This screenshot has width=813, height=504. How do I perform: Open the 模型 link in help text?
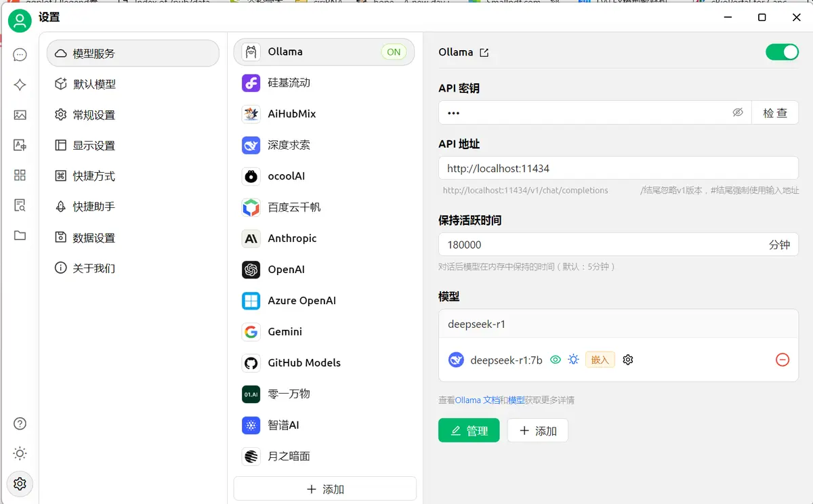(516, 400)
